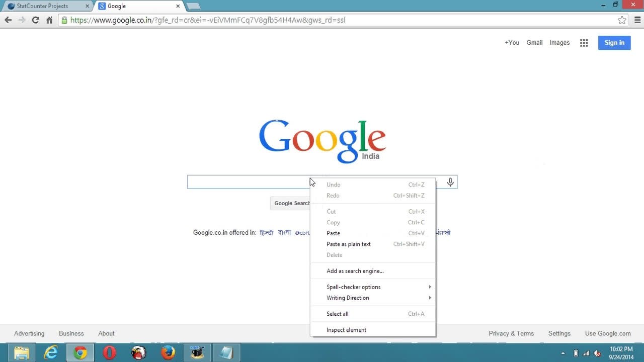Click the Chrome icon in the taskbar

click(x=80, y=352)
